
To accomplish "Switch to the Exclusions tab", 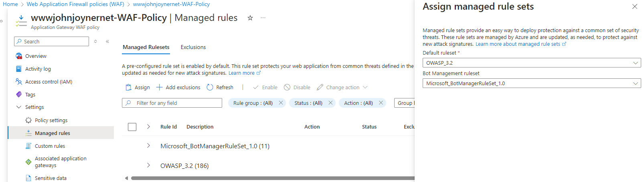I will (193, 47).
